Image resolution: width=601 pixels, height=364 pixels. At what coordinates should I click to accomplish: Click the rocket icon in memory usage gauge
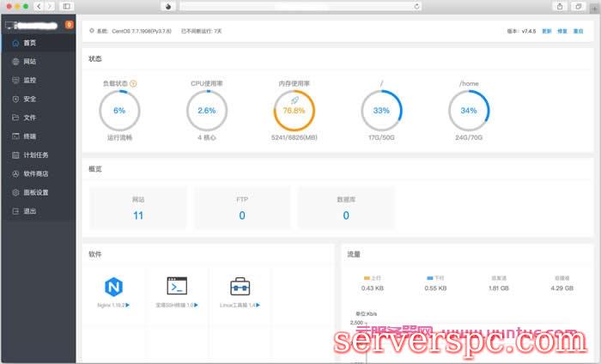294,101
